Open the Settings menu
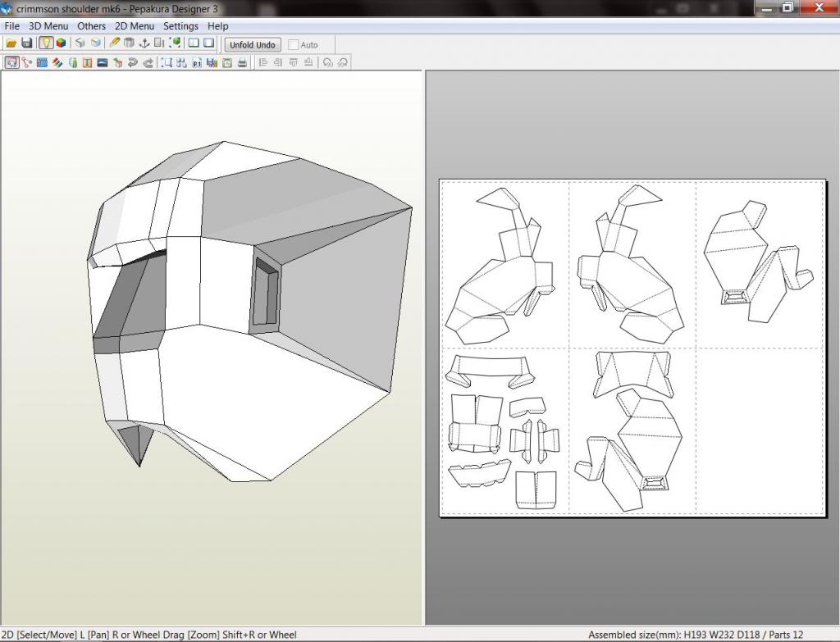The height and width of the screenshot is (642, 840). tap(180, 26)
